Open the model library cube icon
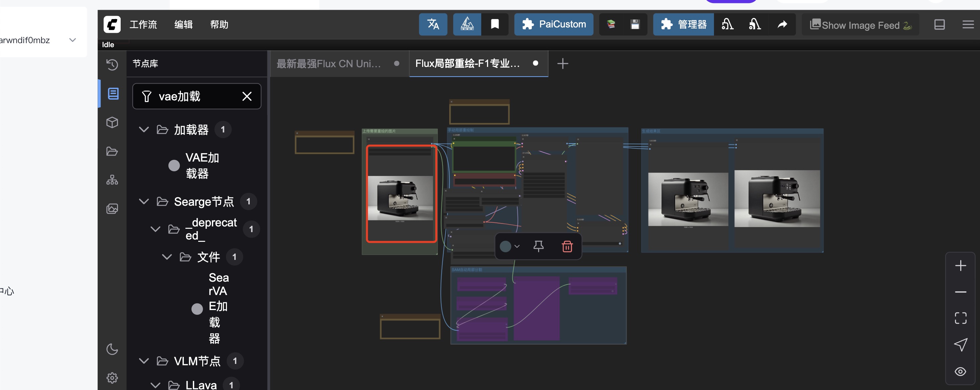Screen dimensions: 980x390 (112, 122)
